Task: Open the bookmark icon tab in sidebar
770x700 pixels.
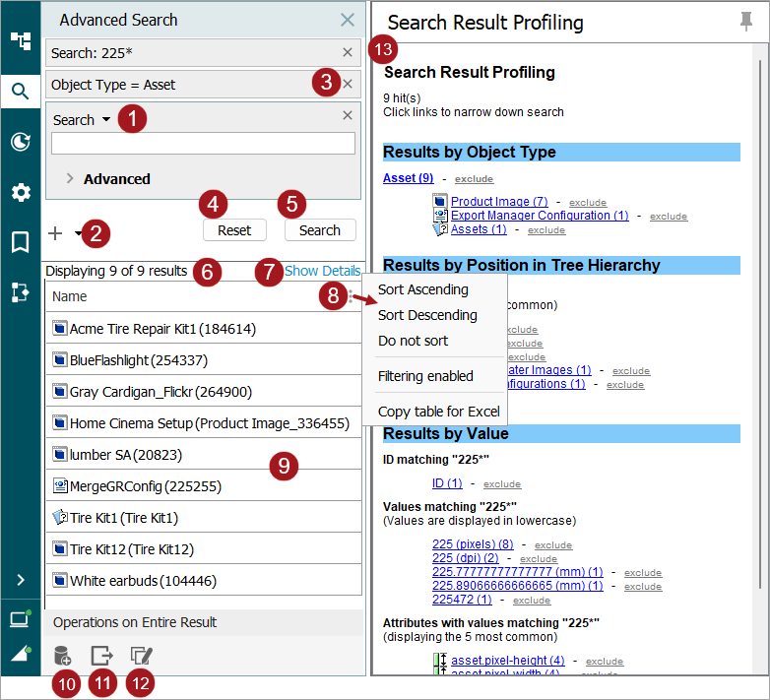Action: 20,242
